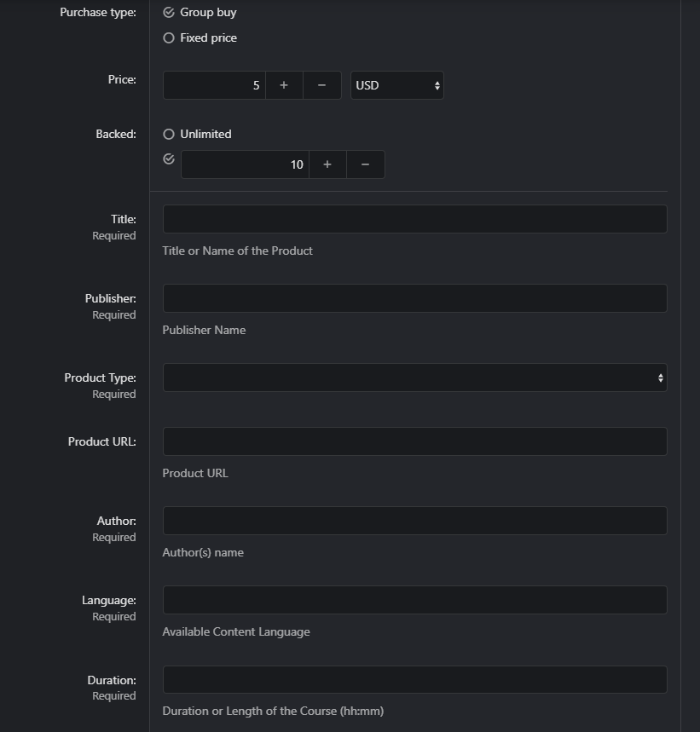This screenshot has height=732, width=700.
Task: Click the Product URL field
Action: 414,441
